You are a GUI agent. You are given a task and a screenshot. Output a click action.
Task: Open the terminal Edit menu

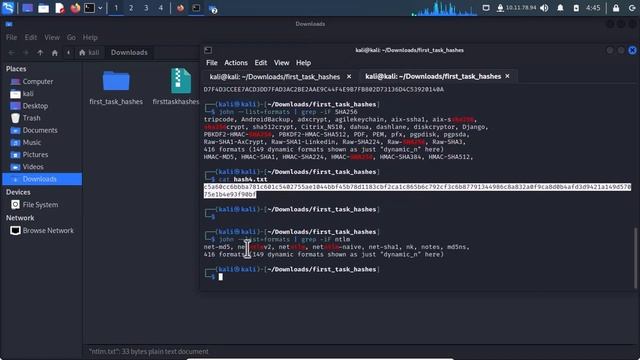260,63
